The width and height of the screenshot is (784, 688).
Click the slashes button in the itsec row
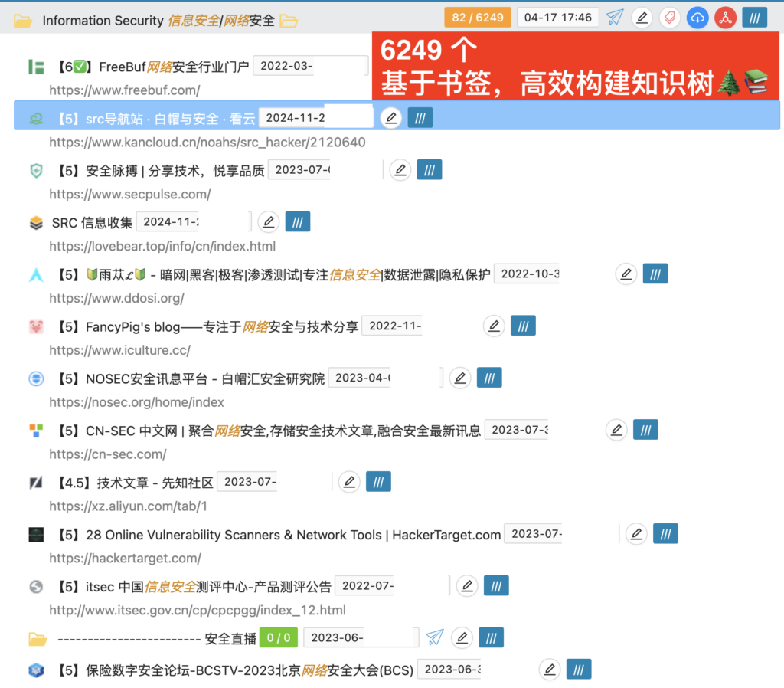[x=496, y=586]
